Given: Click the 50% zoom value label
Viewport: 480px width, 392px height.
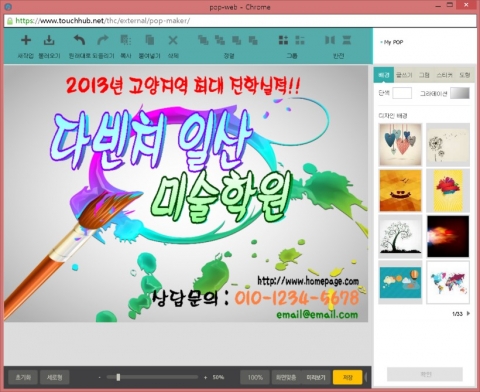Looking at the screenshot, I should click(x=218, y=377).
